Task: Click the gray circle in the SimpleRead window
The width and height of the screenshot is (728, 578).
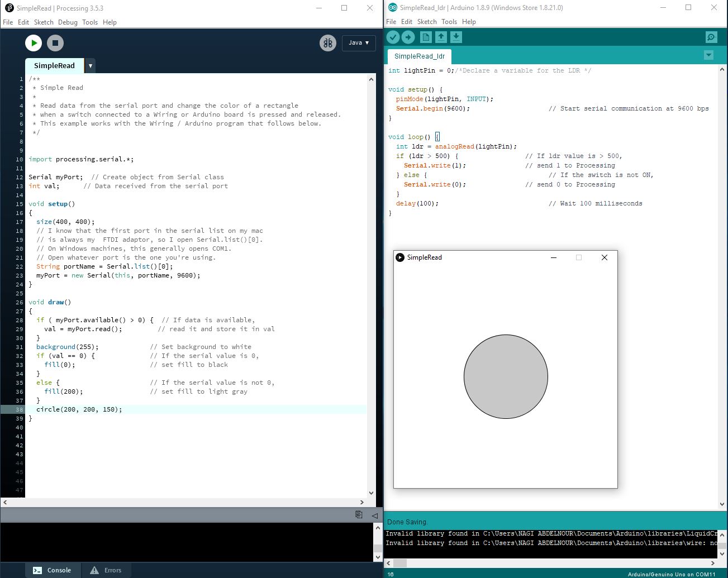Action: 506,376
